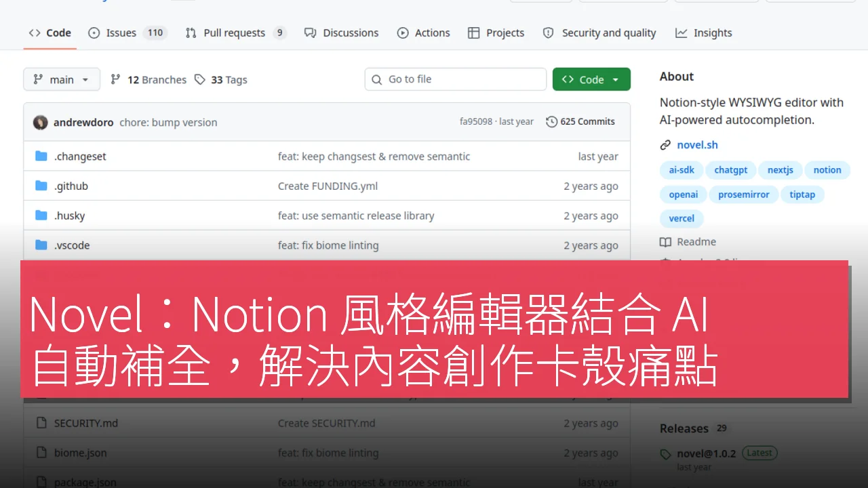Open the Issues tab
Screen dimensions: 868x488
click(x=127, y=33)
